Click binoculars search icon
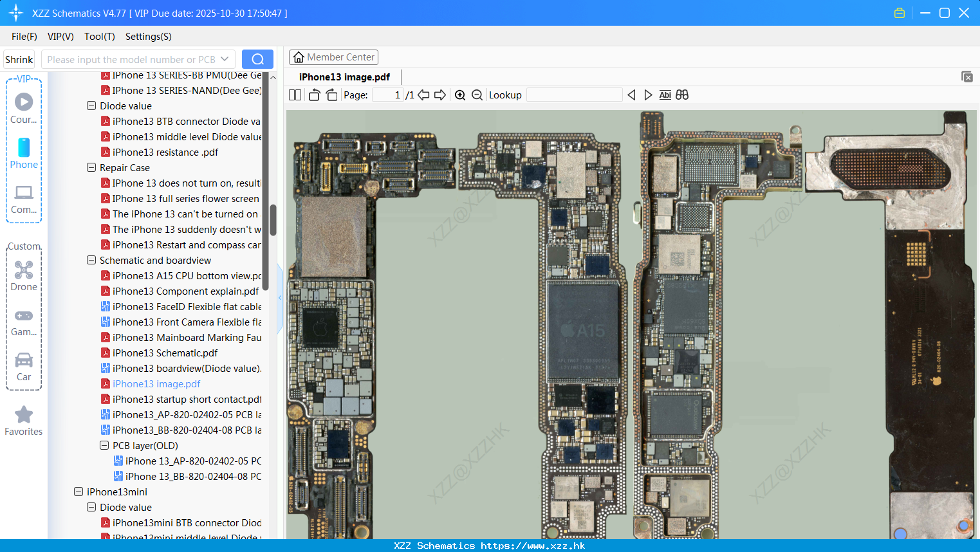This screenshot has height=552, width=980. point(682,95)
